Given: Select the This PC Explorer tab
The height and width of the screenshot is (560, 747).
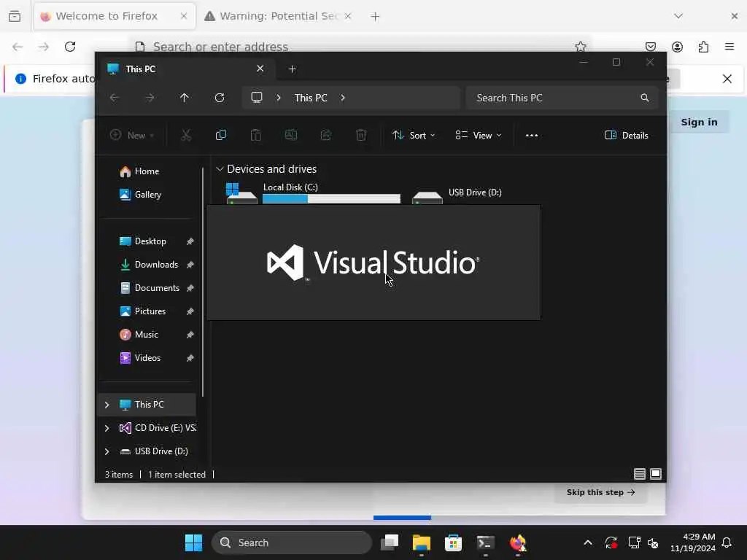Looking at the screenshot, I should tap(186, 69).
